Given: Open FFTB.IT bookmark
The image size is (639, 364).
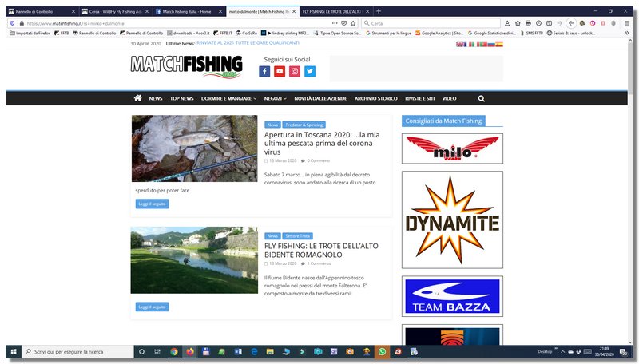Looking at the screenshot, I should [223, 33].
